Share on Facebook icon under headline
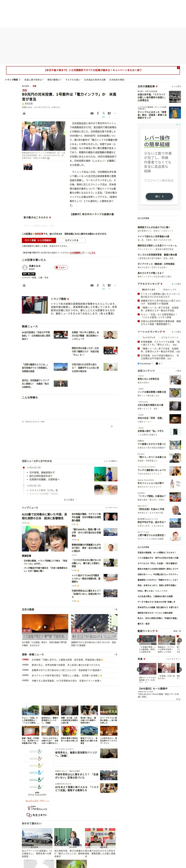The width and height of the screenshot is (186, 868). pyautogui.click(x=98, y=114)
